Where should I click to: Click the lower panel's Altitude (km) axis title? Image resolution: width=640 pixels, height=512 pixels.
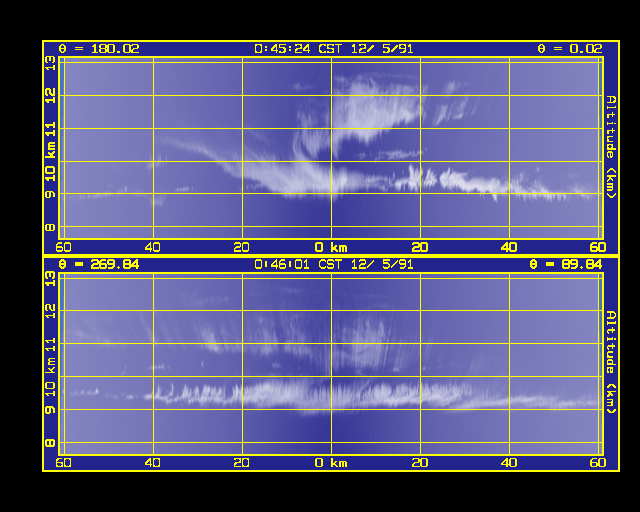click(x=611, y=362)
